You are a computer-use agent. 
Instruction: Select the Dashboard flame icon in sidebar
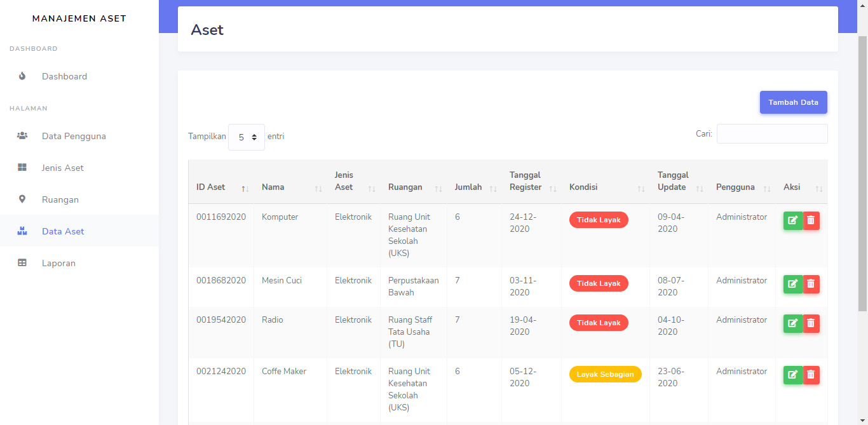pyautogui.click(x=22, y=76)
